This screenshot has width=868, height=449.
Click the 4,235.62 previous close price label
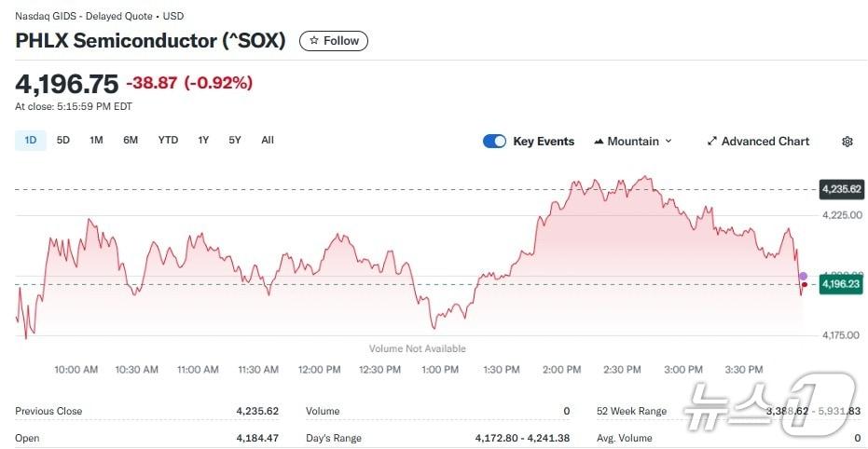(x=841, y=189)
